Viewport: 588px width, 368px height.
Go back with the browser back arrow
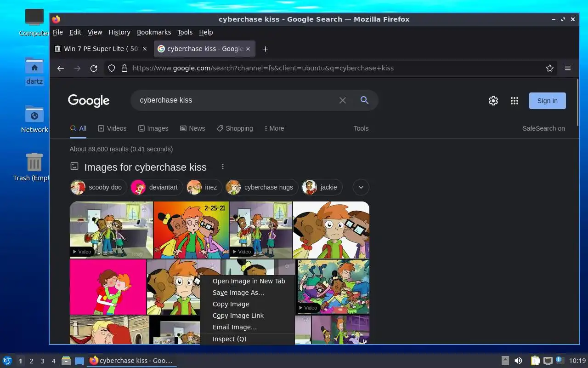tap(61, 68)
